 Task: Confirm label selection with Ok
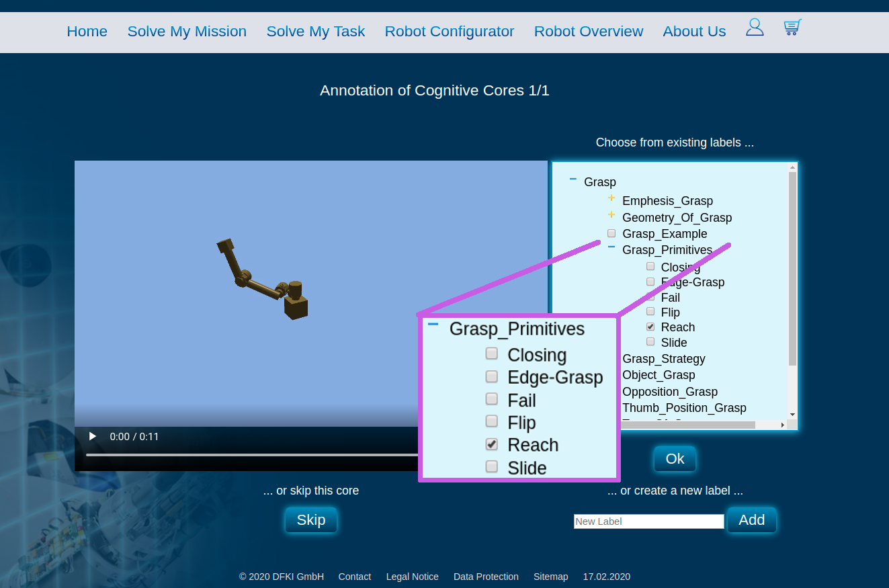click(675, 459)
